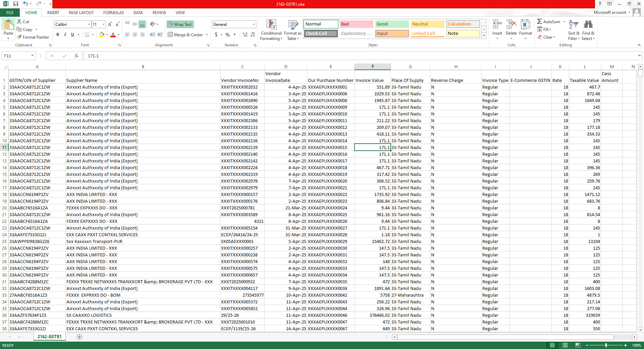Image resolution: width=644 pixels, height=349 pixels.
Task: Toggle Wrap Text for the selected cell
Action: click(180, 24)
